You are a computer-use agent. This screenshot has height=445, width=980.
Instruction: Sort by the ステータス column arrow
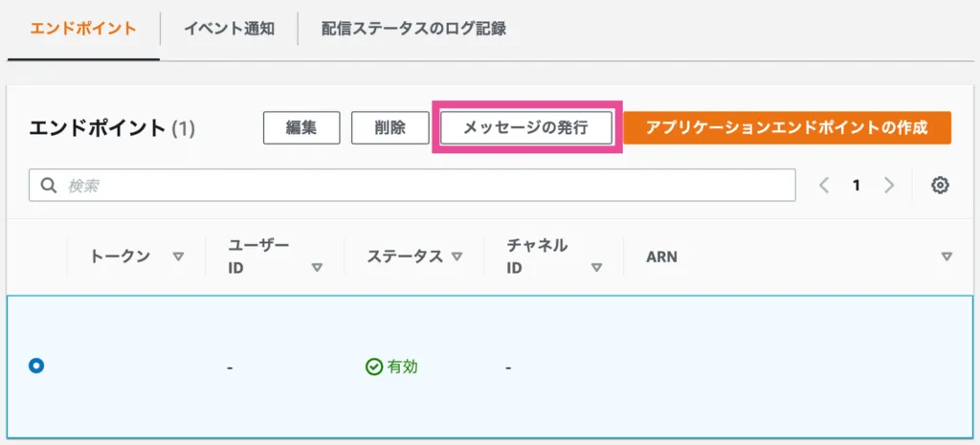tap(457, 256)
